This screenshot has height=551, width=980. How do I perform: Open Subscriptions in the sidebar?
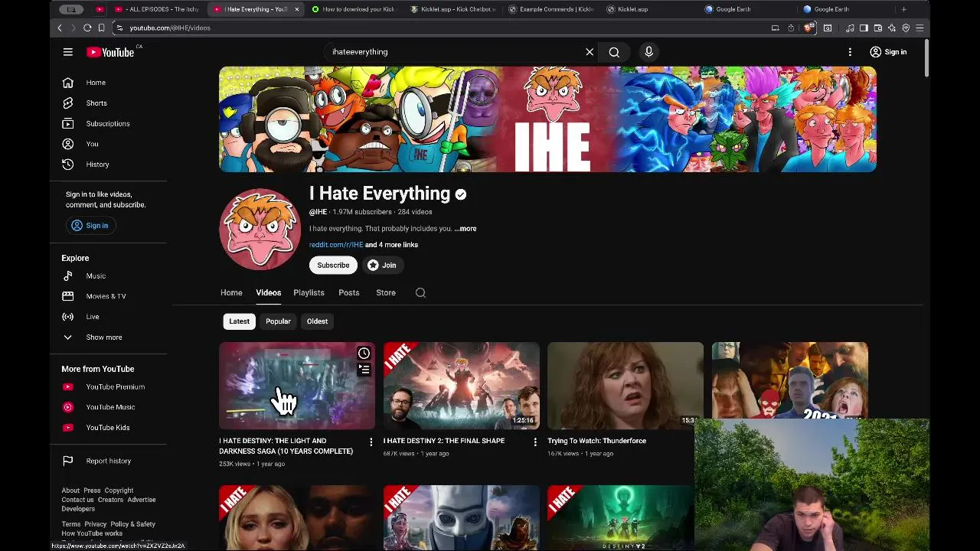pyautogui.click(x=108, y=123)
